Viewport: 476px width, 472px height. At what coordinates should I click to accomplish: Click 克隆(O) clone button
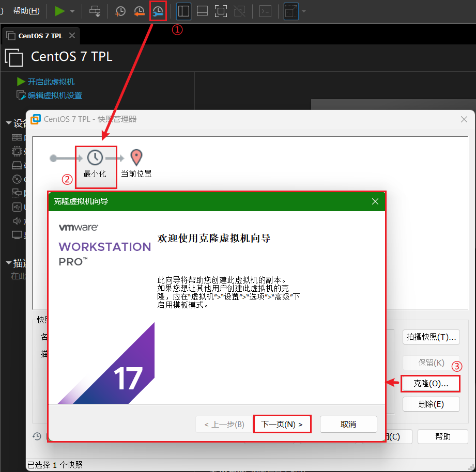pyautogui.click(x=431, y=384)
